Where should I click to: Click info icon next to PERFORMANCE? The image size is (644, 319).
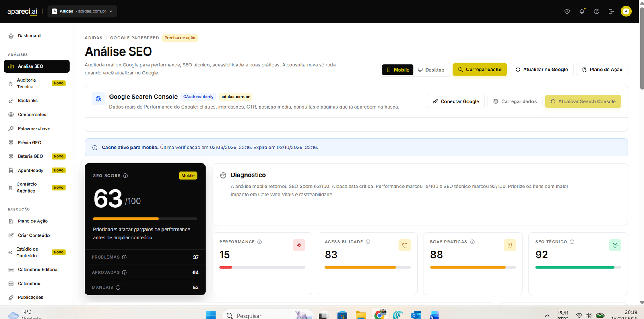point(260,242)
